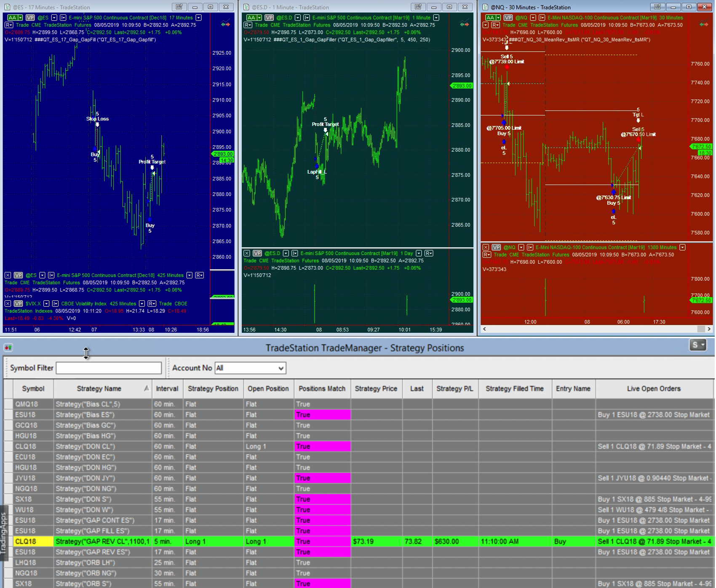The width and height of the screenshot is (716, 588).
Task: Open the 425 Minutes interval dropdown for @ES
Action: [x=189, y=275]
